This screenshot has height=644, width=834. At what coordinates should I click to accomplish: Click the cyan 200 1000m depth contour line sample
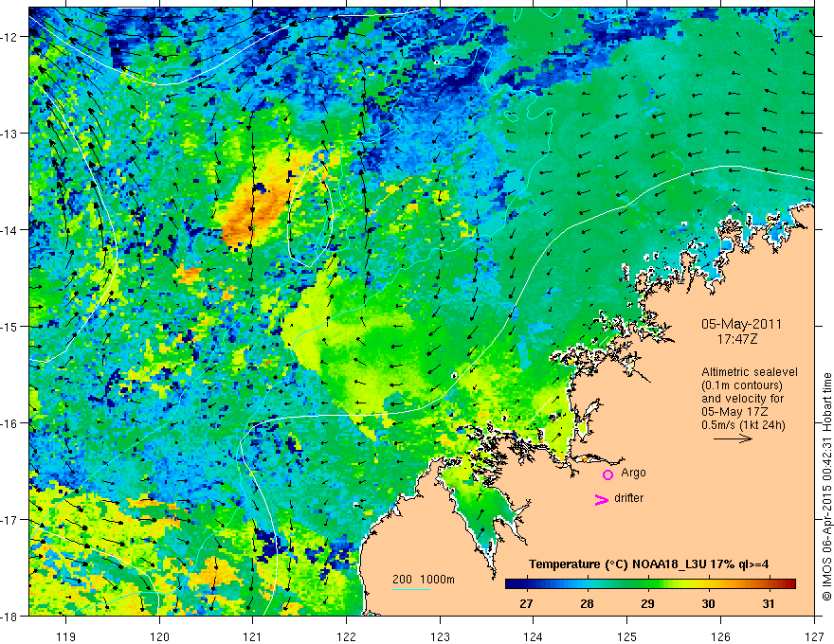[411, 589]
